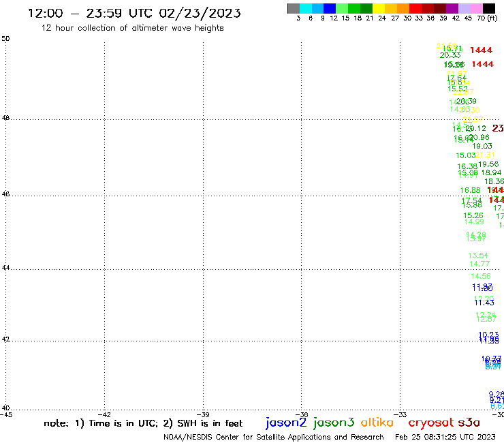Select the Feb 25 08:31:25 UTC 2023 timestamp
This screenshot has height=443, width=504.
pos(445,437)
